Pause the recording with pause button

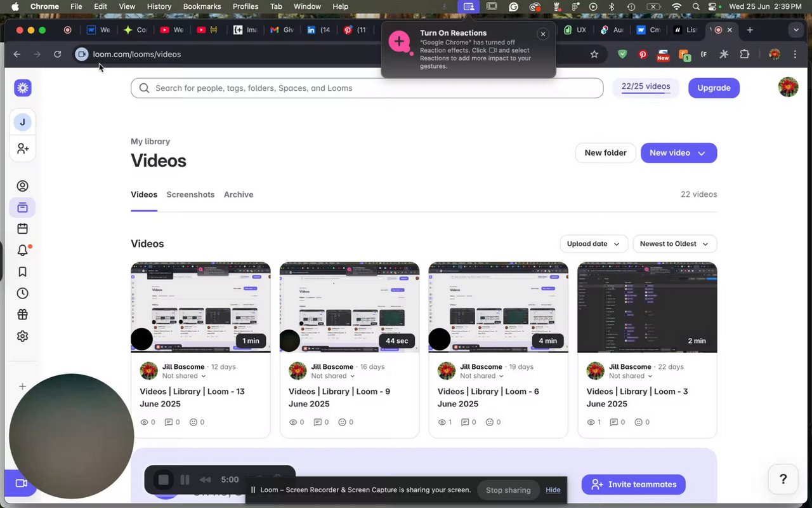pos(185,480)
